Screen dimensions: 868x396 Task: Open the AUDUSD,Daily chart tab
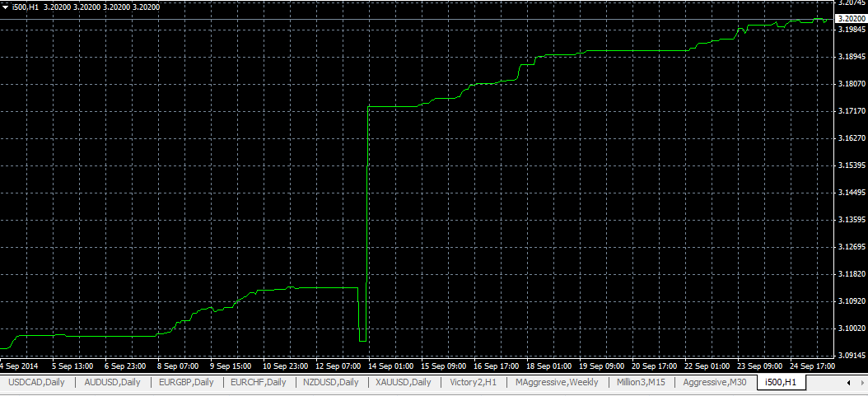coord(112,382)
